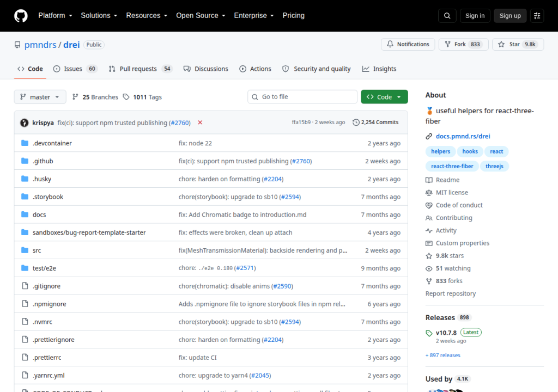This screenshot has height=392, width=558.
Task: Switch to the Issues tab
Action: (x=75, y=69)
